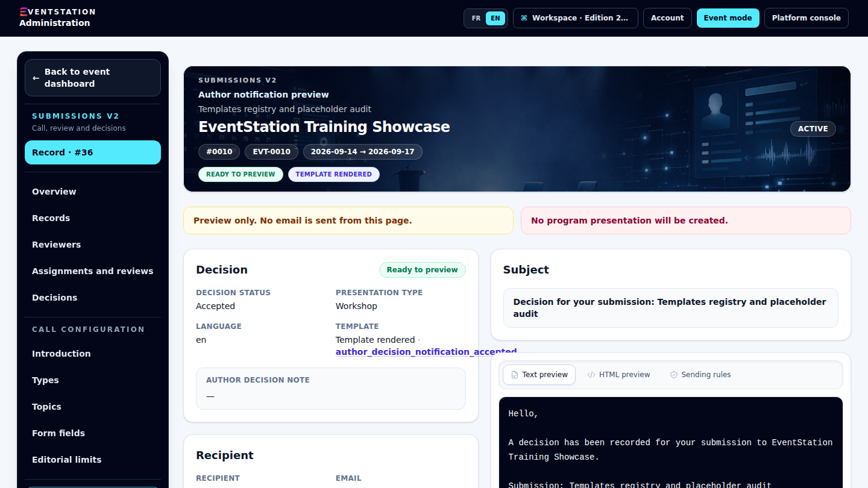Click the Ready to preview pill in Decision card

[x=423, y=270]
